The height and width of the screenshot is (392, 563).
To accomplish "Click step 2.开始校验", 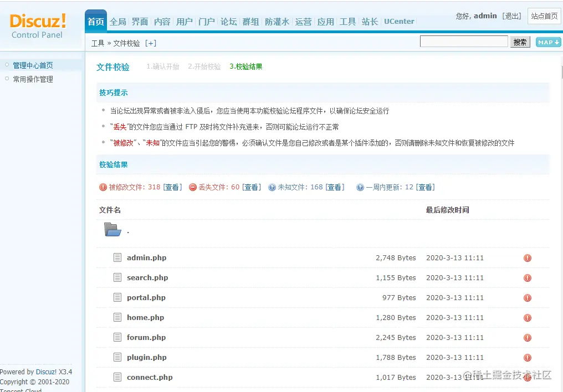I will point(204,66).
